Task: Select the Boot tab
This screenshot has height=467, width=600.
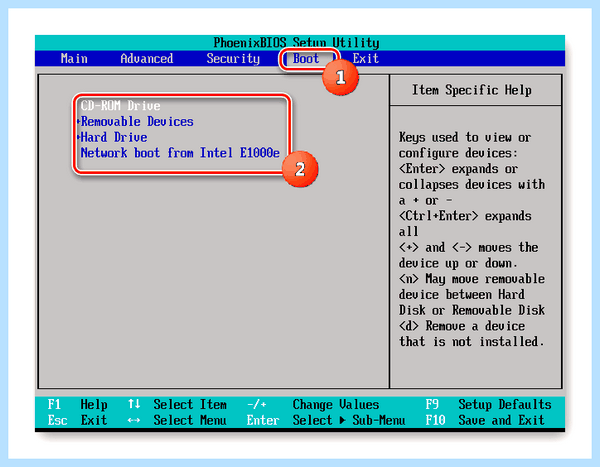Action: (x=306, y=59)
